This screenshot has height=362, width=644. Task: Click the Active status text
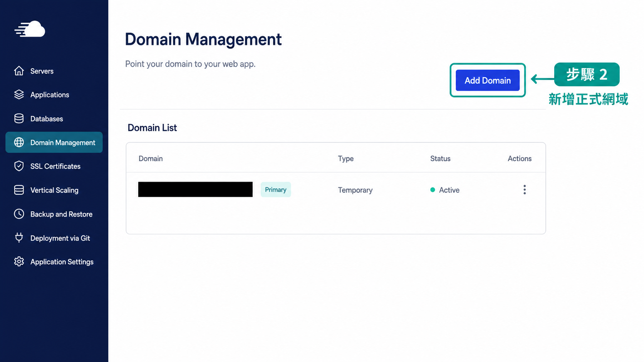click(x=449, y=190)
